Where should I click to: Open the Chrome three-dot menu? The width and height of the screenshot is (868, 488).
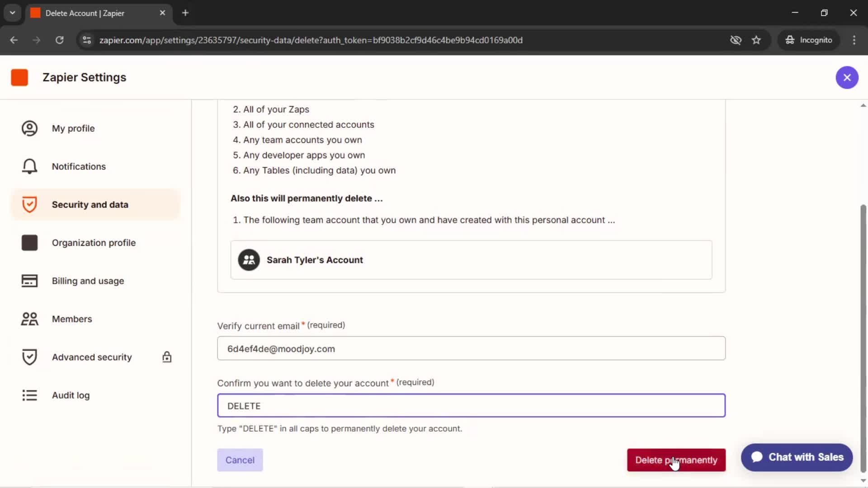point(854,40)
